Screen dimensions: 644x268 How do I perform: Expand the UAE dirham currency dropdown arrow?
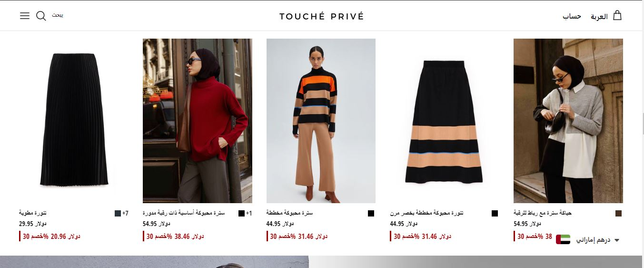pyautogui.click(x=617, y=240)
